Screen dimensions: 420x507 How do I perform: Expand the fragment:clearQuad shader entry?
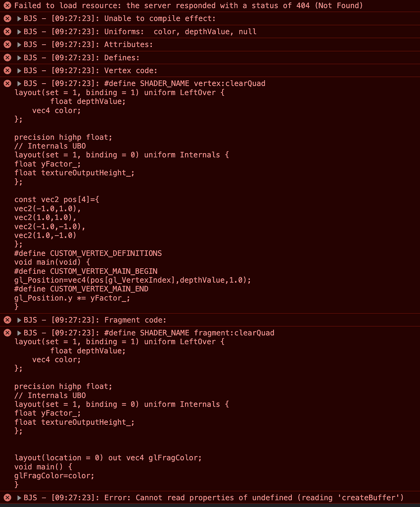tap(19, 333)
